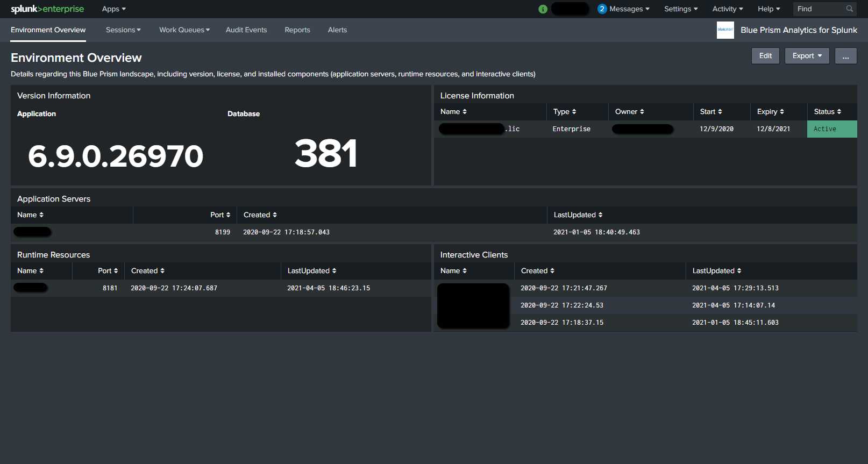This screenshot has height=464, width=868.
Task: Open the Export dropdown button
Action: [807, 56]
